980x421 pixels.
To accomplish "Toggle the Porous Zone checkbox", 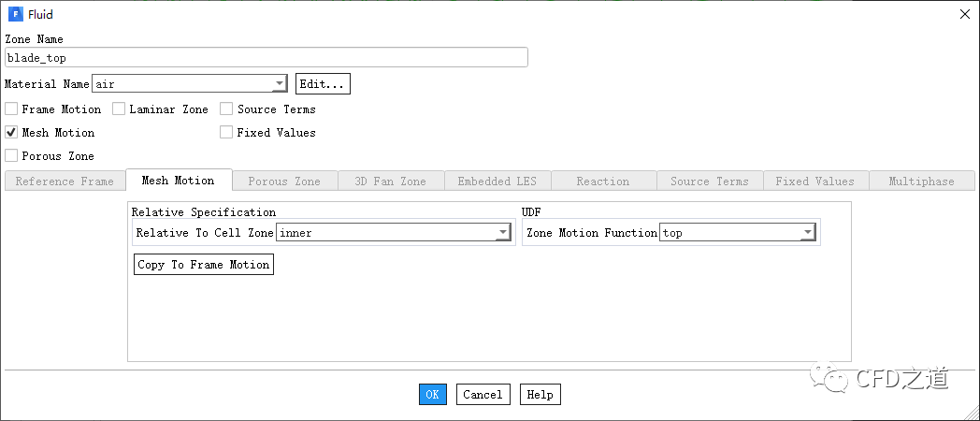I will pos(11,156).
